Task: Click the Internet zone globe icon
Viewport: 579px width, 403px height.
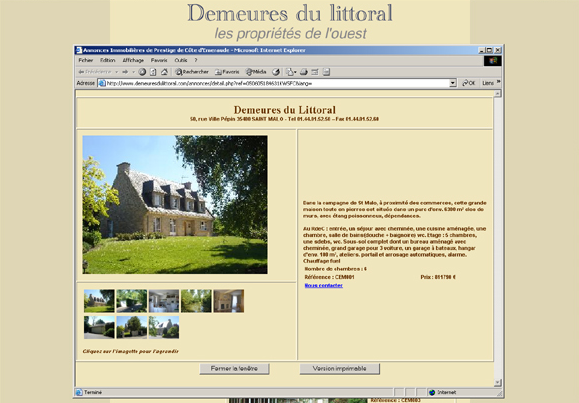Action: pyautogui.click(x=432, y=392)
